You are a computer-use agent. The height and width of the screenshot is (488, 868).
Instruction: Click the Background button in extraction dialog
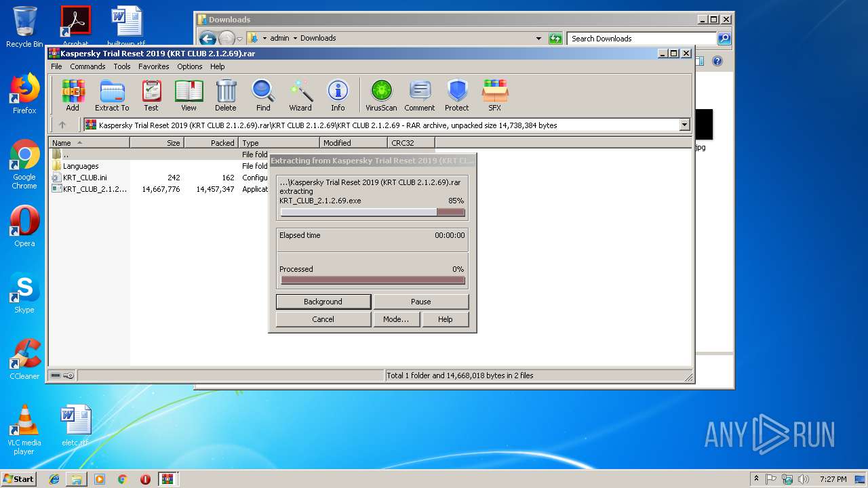click(323, 302)
